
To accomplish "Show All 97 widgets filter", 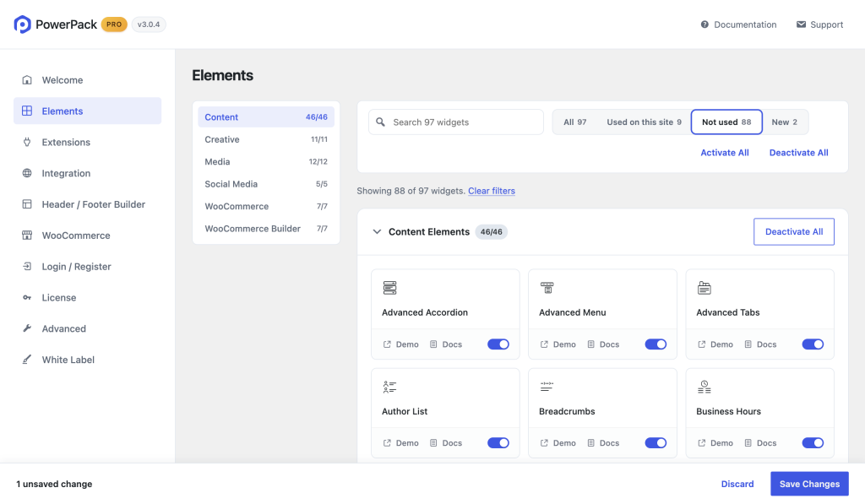I will [x=574, y=122].
